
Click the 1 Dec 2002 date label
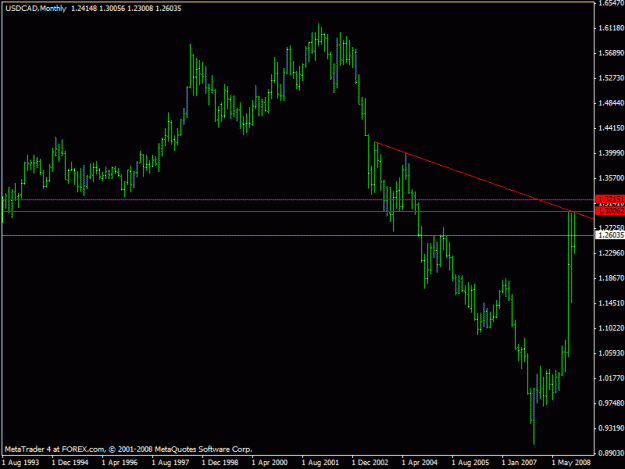click(370, 463)
